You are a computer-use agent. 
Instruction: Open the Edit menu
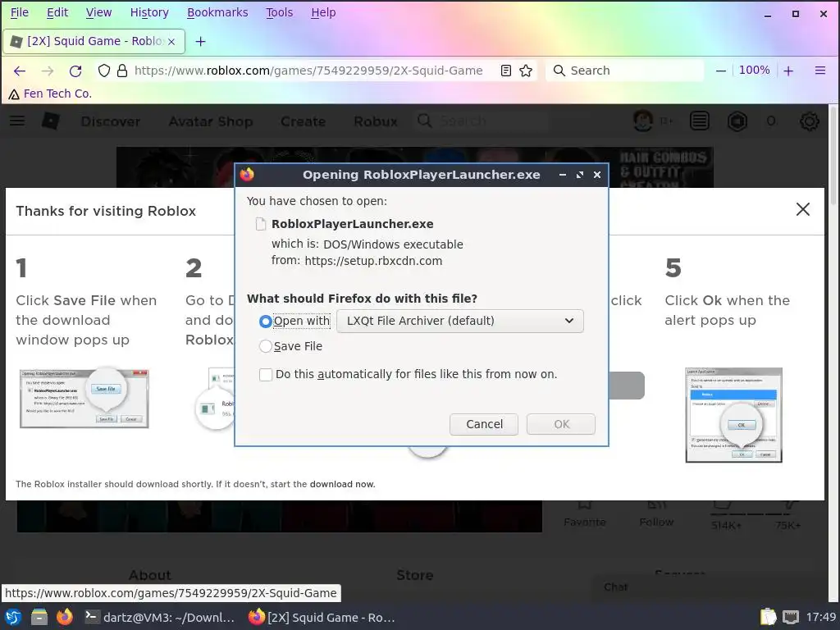57,12
